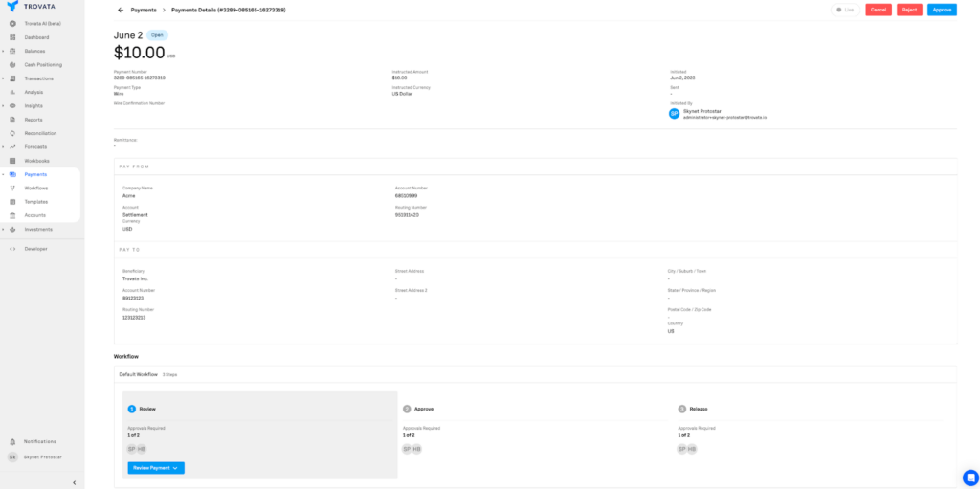Click the Skynet Protostar user profile
This screenshot has width=980, height=489.
pos(36,457)
